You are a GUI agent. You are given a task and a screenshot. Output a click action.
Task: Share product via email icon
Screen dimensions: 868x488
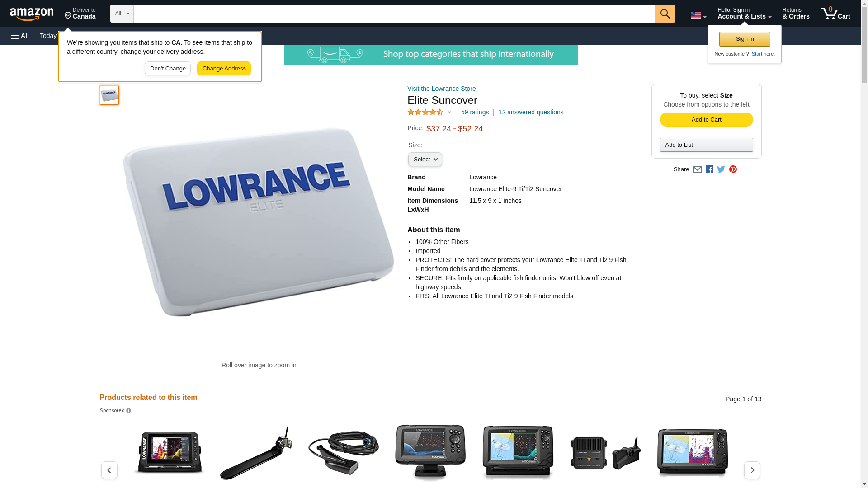pos(697,169)
